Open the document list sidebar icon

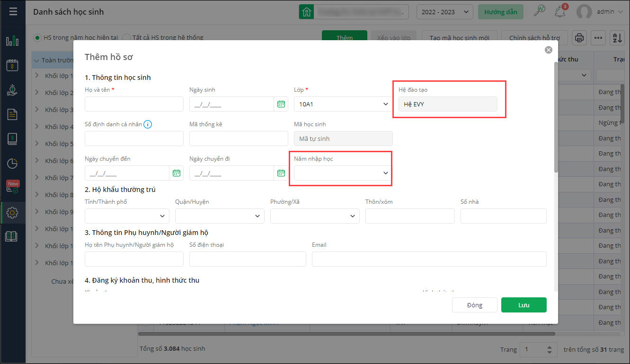tap(12, 114)
